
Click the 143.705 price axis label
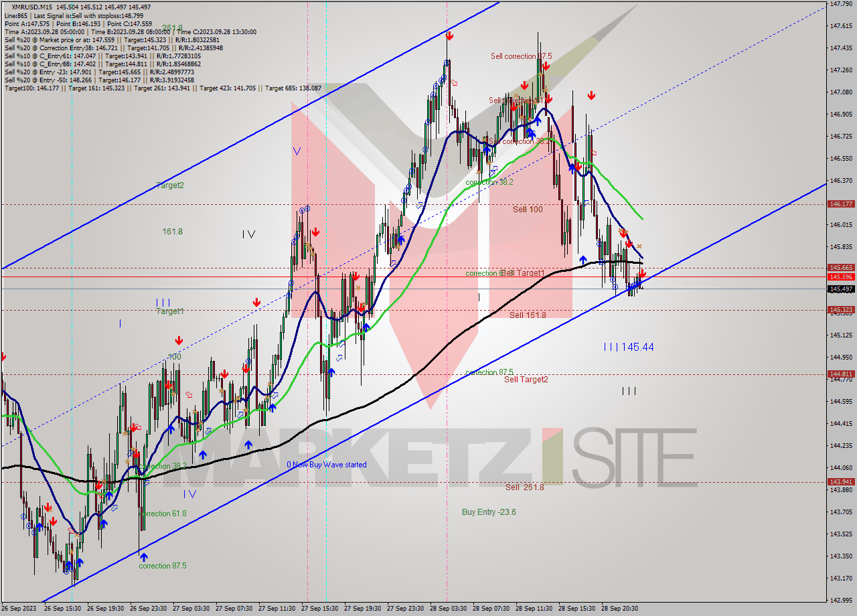click(x=841, y=512)
